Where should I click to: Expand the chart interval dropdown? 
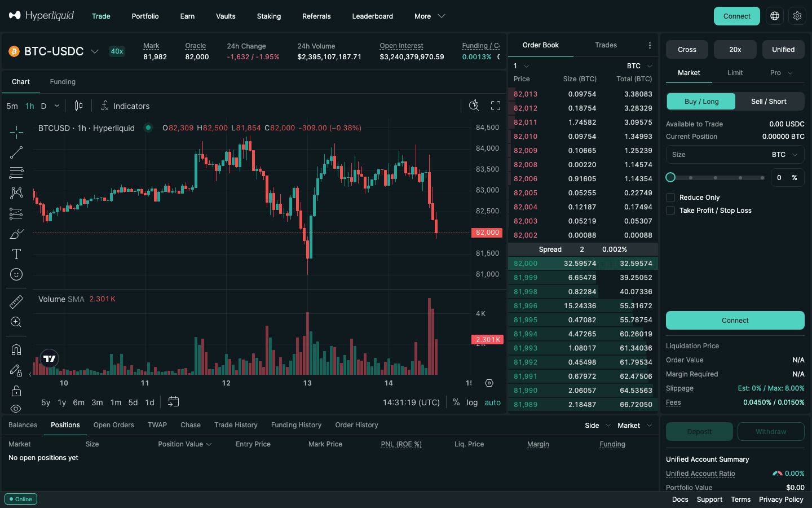coord(57,106)
